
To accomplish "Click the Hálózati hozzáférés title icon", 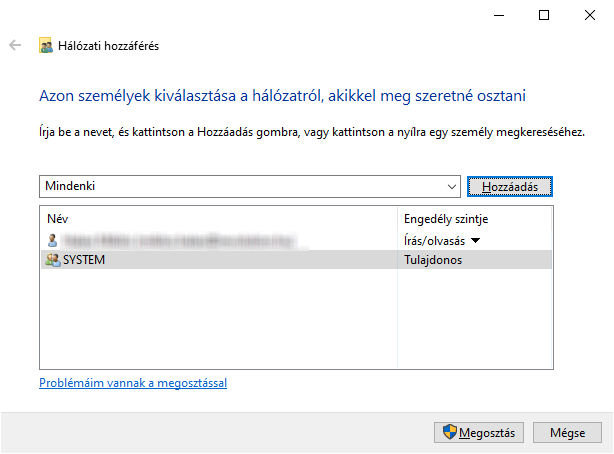I will coord(46,45).
